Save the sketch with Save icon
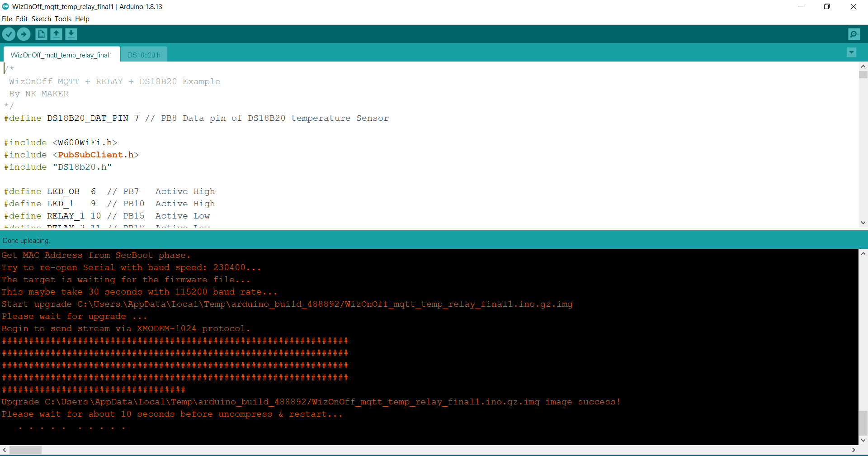This screenshot has height=456, width=868. (71, 34)
